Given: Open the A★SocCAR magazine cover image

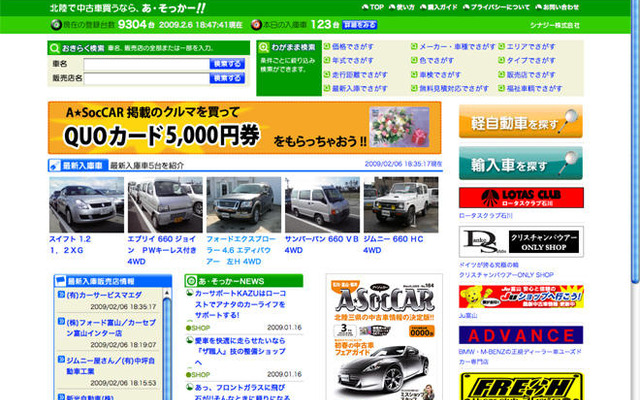Looking at the screenshot, I should (x=384, y=337).
